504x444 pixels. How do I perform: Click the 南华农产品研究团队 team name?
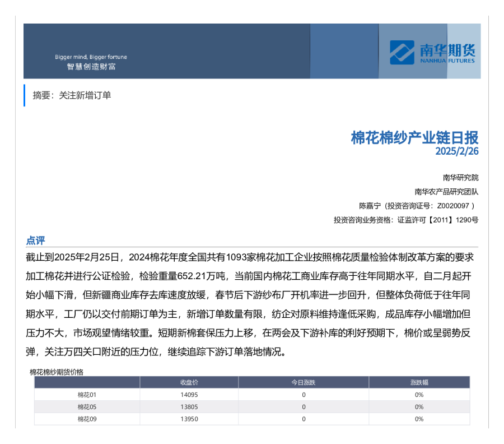coord(446,192)
